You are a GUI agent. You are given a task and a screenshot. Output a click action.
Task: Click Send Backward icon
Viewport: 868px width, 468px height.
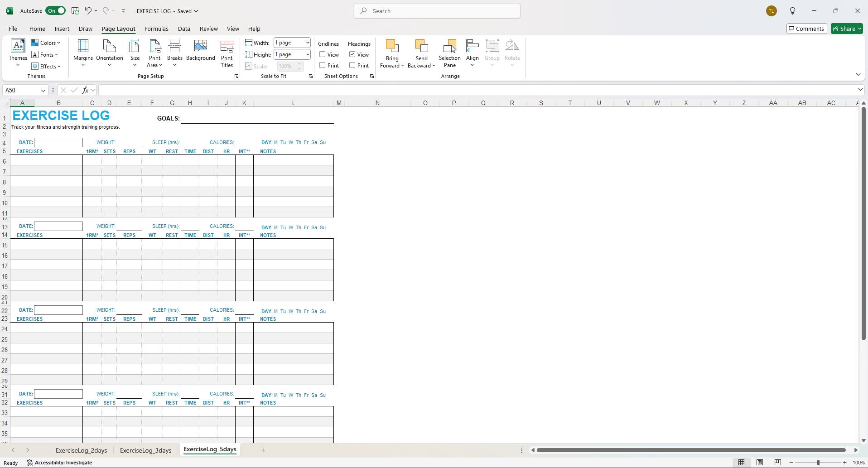point(421,47)
